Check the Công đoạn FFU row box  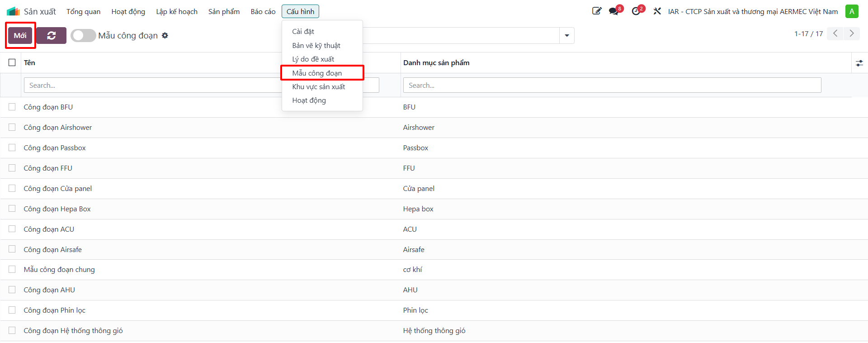pos(12,168)
